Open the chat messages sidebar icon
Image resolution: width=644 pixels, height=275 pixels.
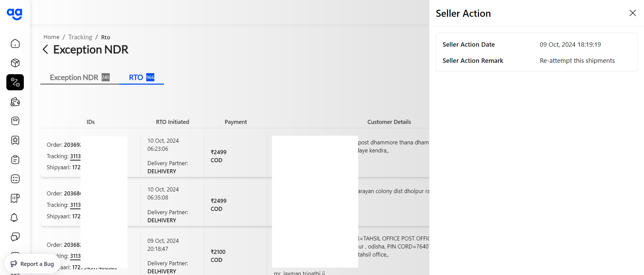[15, 237]
